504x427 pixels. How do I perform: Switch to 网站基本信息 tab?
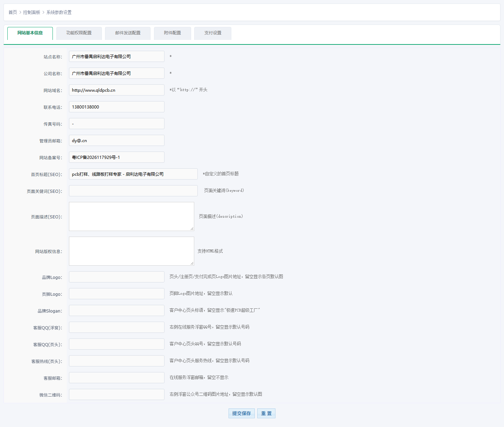tap(30, 33)
